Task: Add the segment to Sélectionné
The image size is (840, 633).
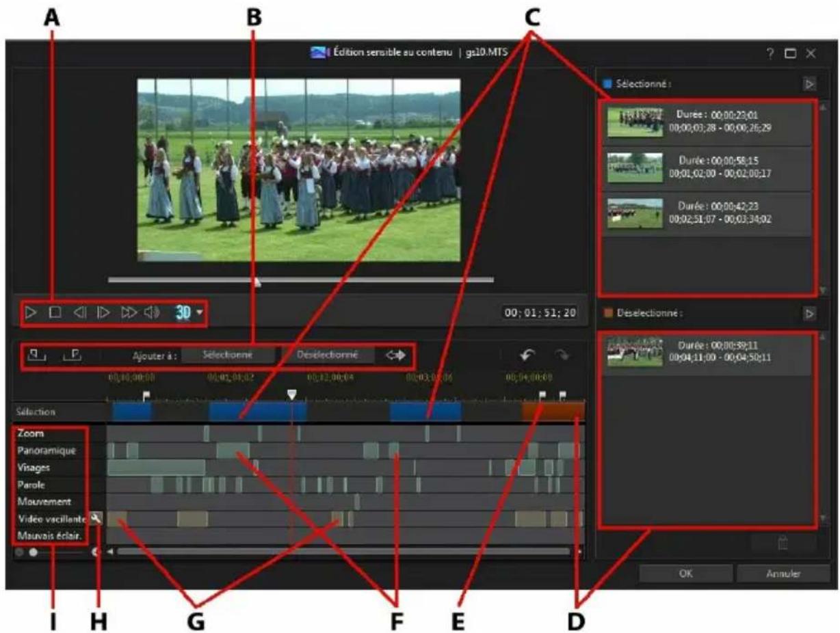Action: [x=228, y=355]
